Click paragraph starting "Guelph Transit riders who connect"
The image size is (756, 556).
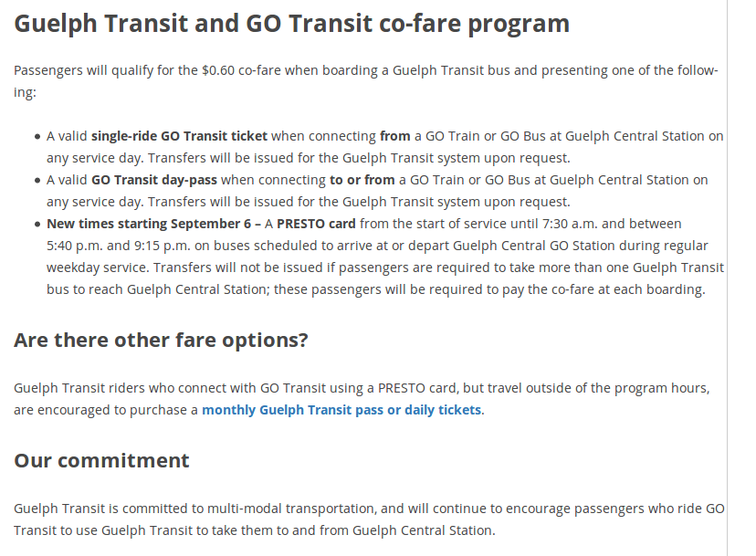362,399
